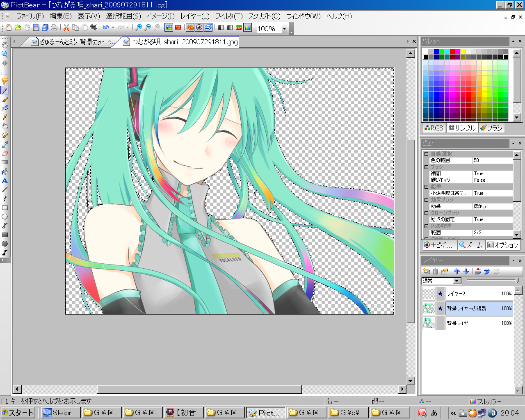Switch to きゅるーんとミク 背景カット document tab
Screen dimensions: 525x420
73,42
